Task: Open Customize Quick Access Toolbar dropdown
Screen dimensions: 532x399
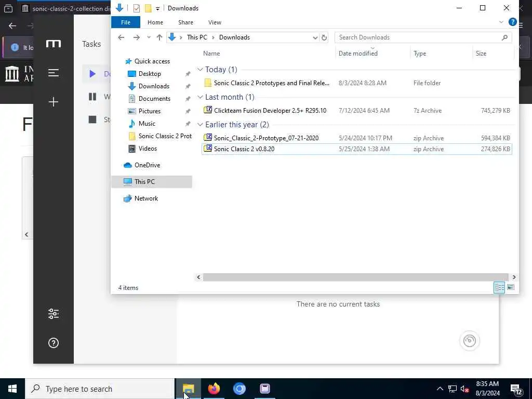Action: 157,8
